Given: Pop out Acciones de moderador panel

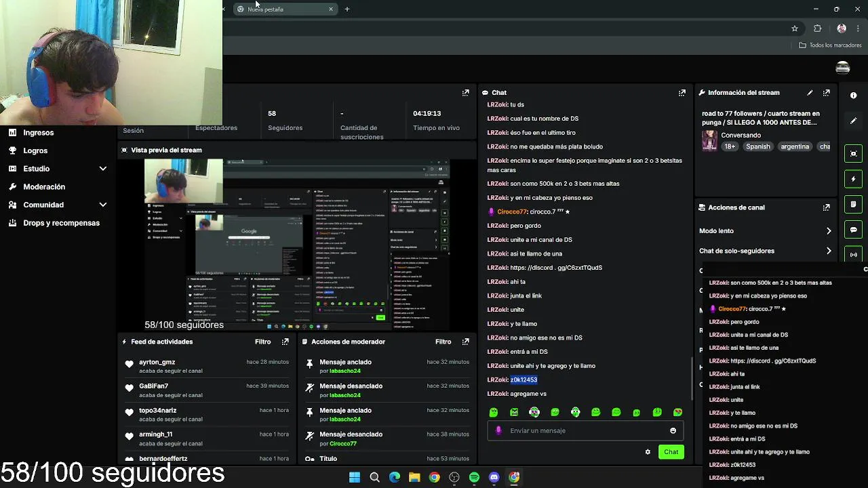Looking at the screenshot, I should [465, 342].
